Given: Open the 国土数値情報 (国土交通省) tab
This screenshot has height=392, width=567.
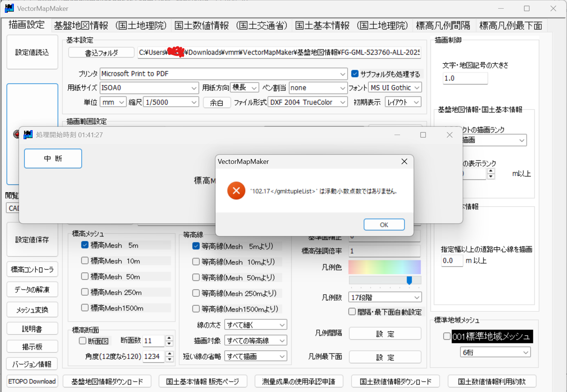Looking at the screenshot, I should tap(231, 25).
